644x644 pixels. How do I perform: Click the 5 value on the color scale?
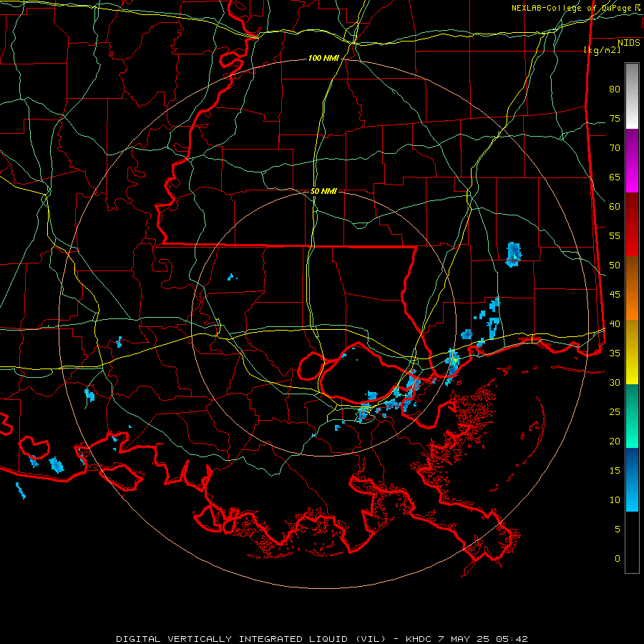pos(618,530)
